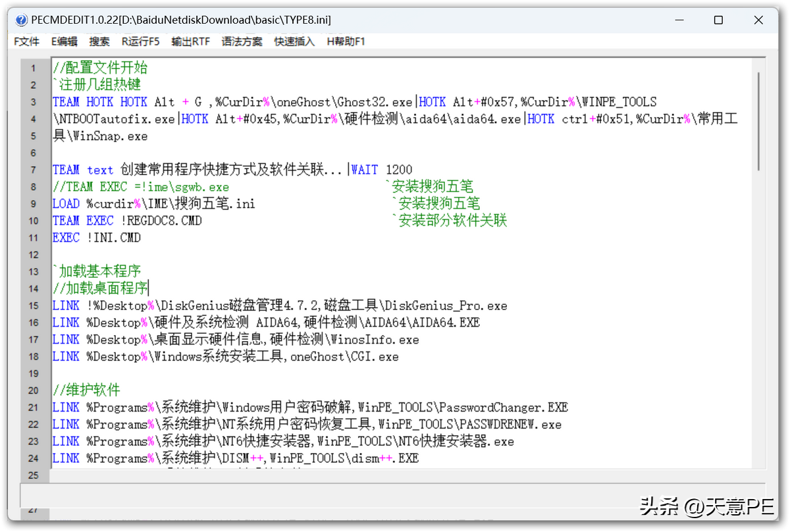
Task: Maximize the PECMDEDIT window
Action: coord(718,20)
